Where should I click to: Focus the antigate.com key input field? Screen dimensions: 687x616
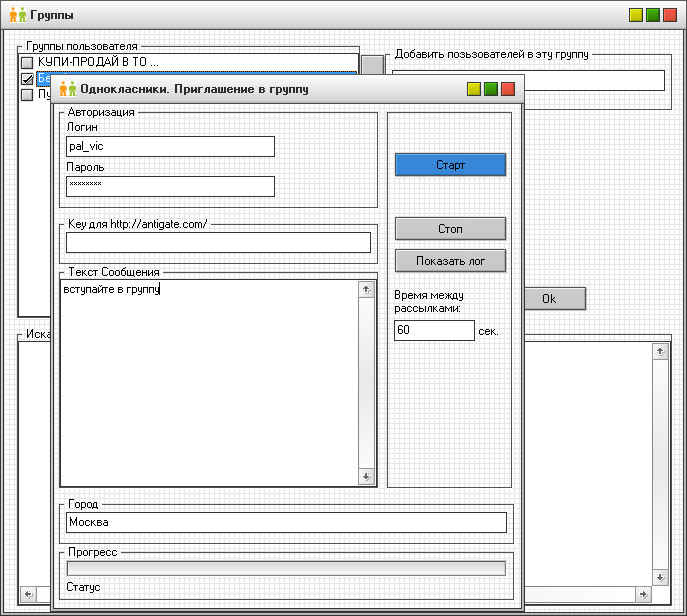(x=218, y=242)
